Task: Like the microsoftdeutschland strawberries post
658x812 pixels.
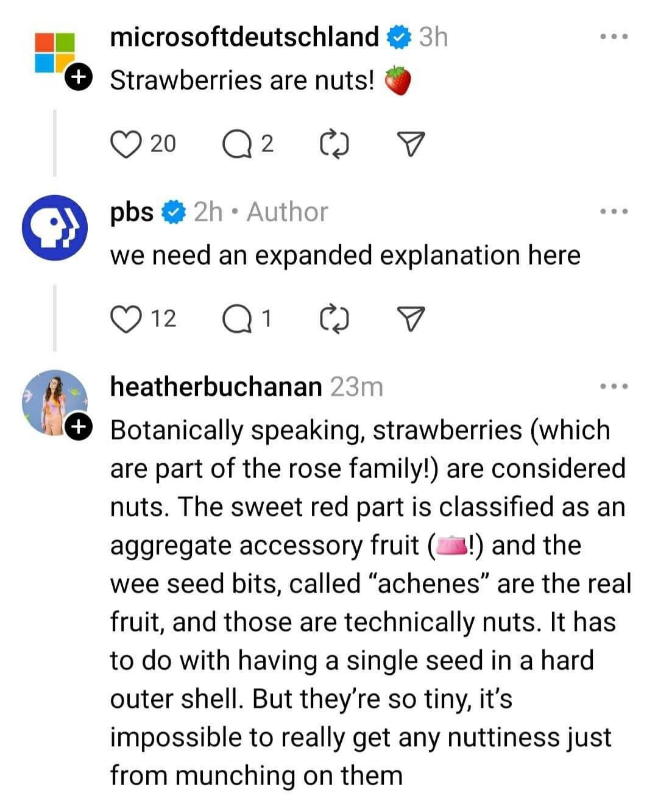Action: [125, 144]
